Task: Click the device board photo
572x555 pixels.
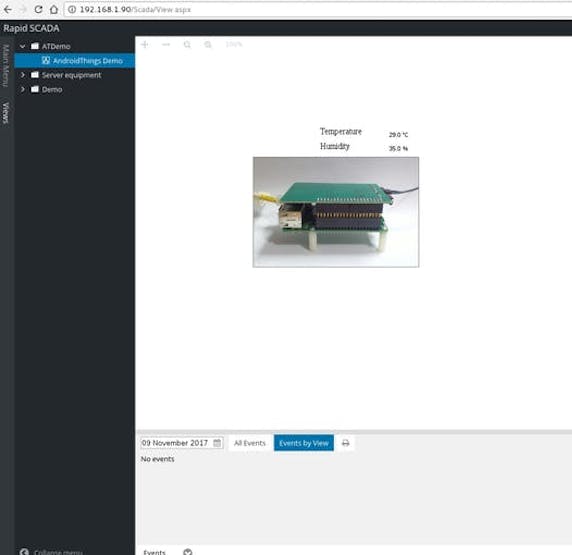Action: pyautogui.click(x=336, y=212)
